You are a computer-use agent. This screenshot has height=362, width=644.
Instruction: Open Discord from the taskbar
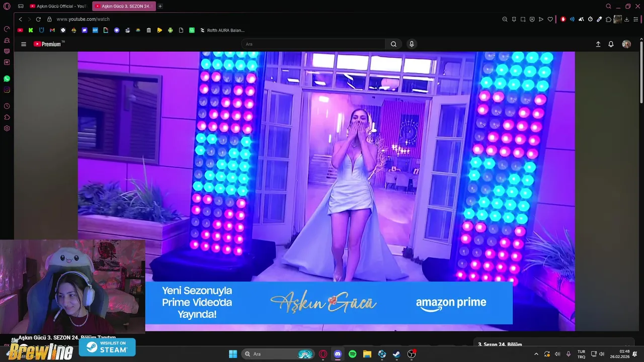pyautogui.click(x=338, y=354)
